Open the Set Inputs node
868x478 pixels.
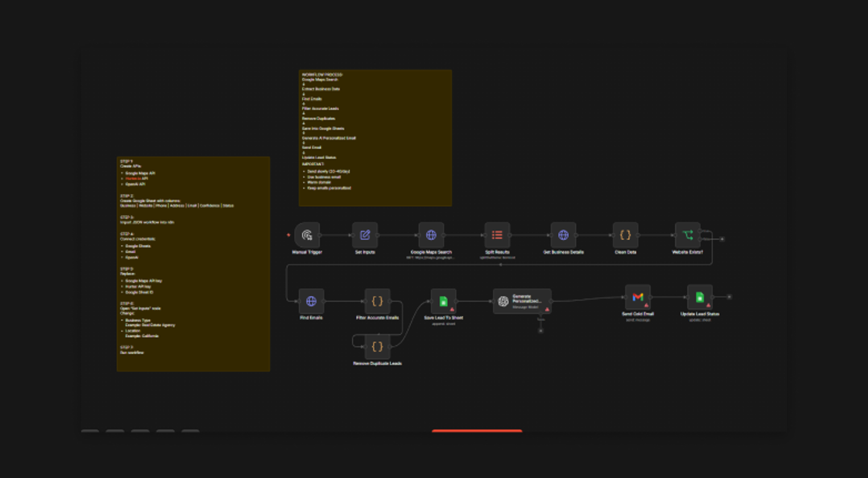[x=365, y=235]
